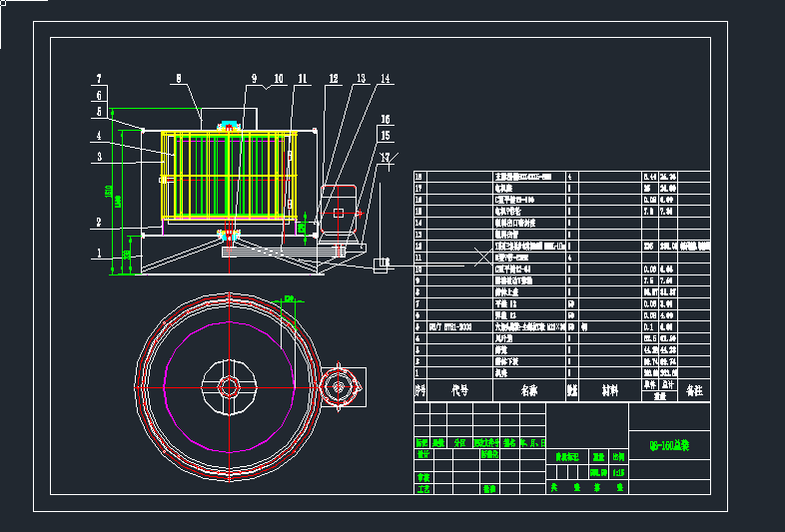Viewport: 785px width, 532px height.
Task: Select the green QS-160 title text
Action: (669, 446)
